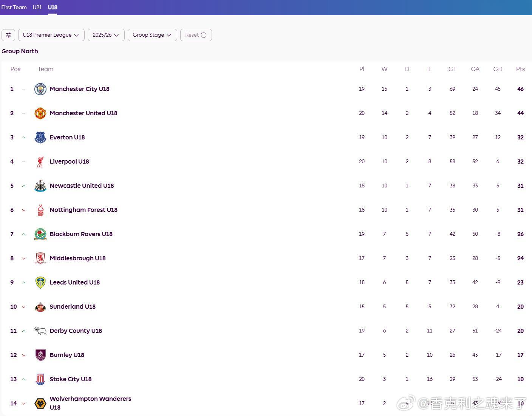The width and height of the screenshot is (532, 416).
Task: Click the GD column header
Action: [498, 69]
